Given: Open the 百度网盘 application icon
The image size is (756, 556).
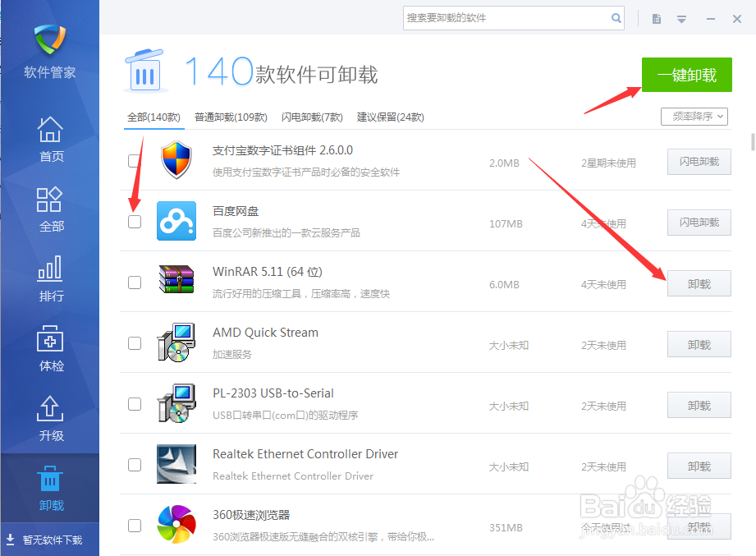Looking at the screenshot, I should coord(176,222).
